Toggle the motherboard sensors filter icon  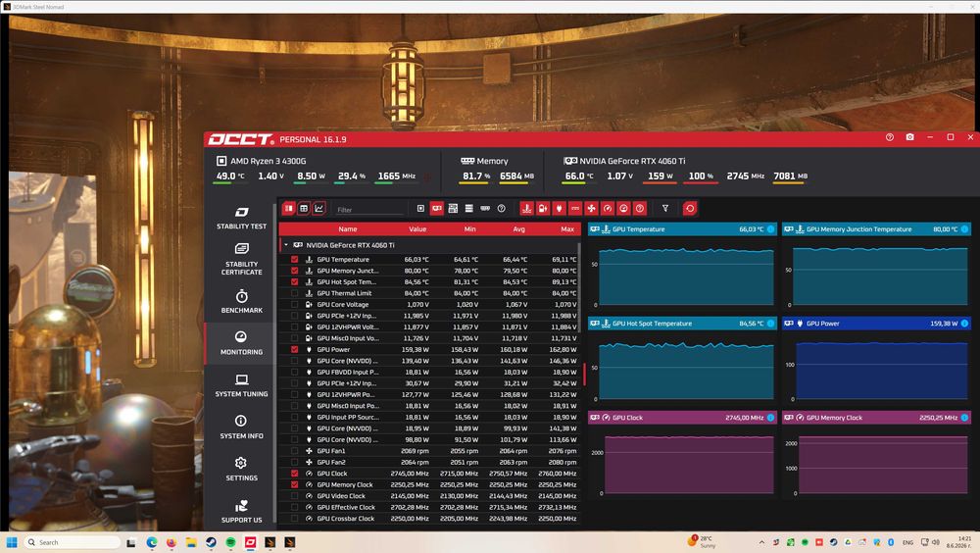coord(453,208)
